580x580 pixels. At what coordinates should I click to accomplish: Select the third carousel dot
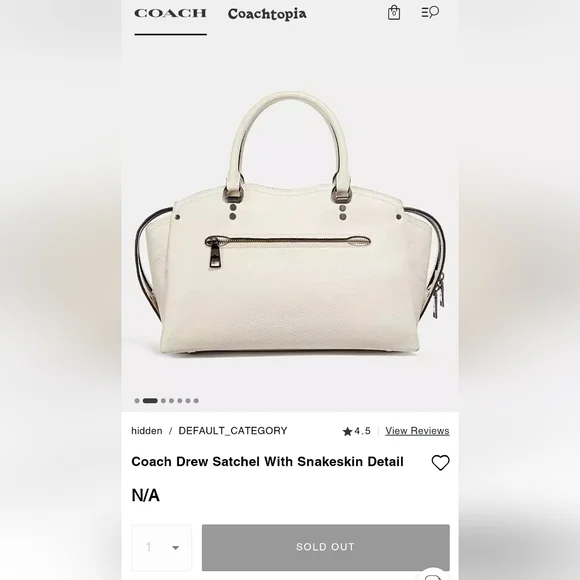point(163,401)
